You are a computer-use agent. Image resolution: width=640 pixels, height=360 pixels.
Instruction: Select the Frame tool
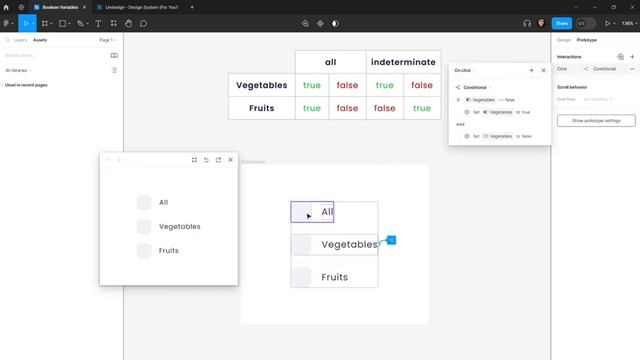(x=45, y=24)
